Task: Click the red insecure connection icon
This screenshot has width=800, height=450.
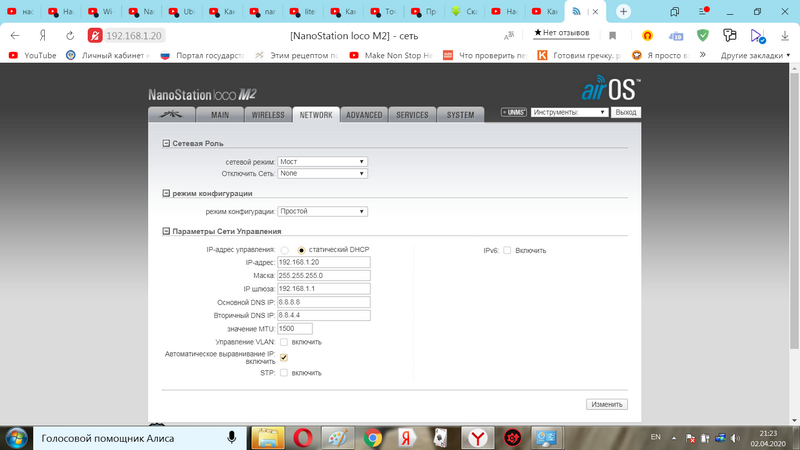Action: [95, 36]
